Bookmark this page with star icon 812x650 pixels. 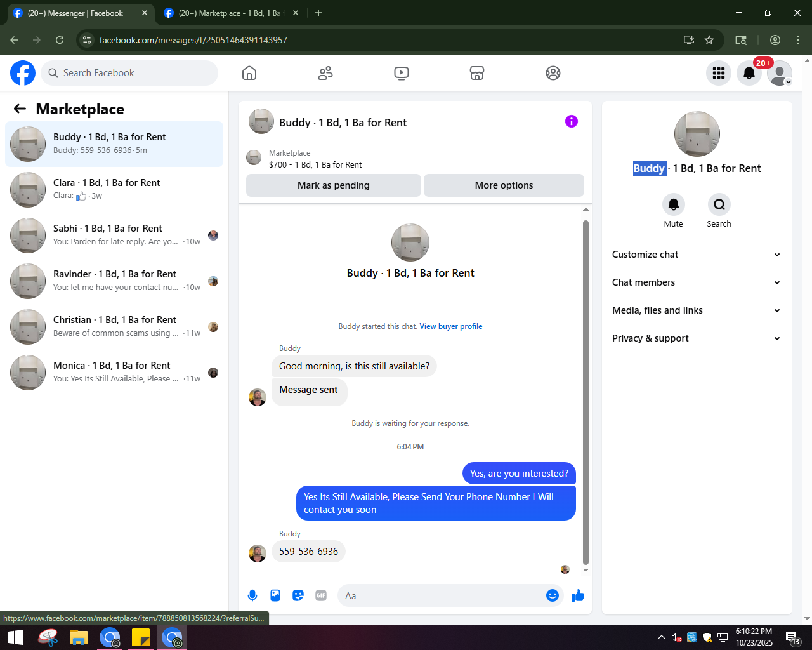(x=709, y=40)
